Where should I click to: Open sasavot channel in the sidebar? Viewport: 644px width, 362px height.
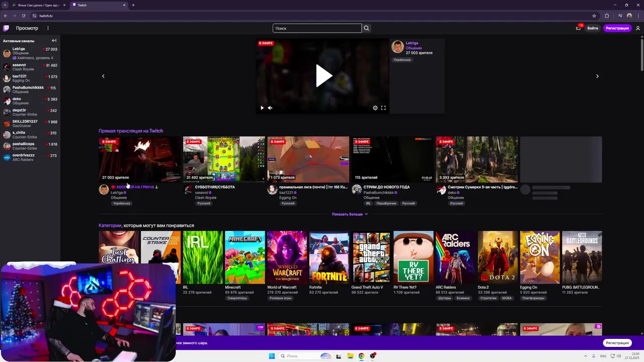click(x=30, y=67)
